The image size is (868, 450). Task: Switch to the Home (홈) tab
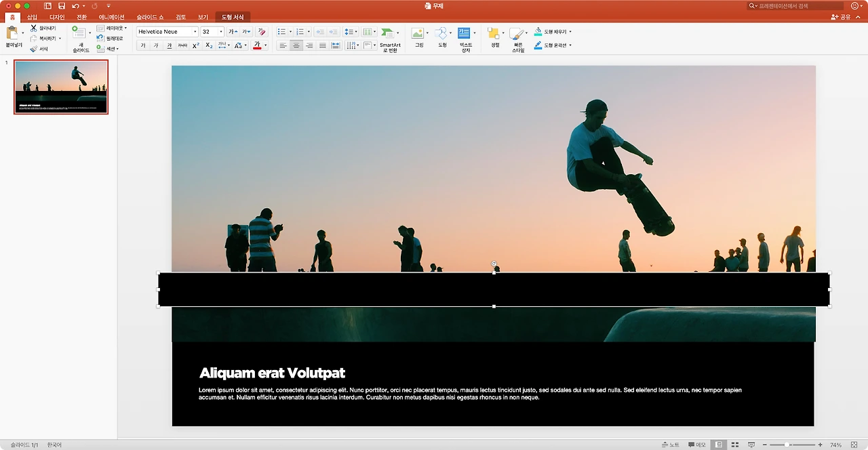pyautogui.click(x=12, y=17)
